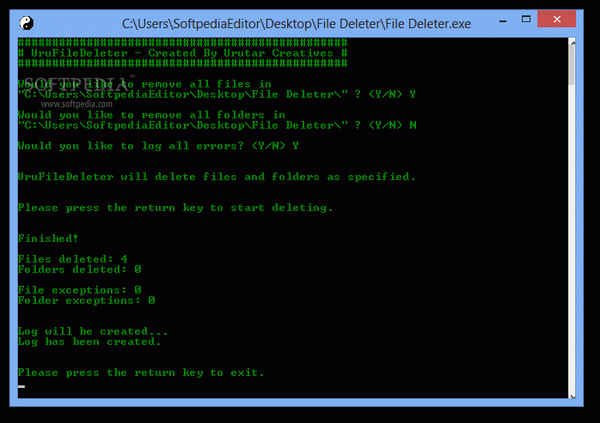Click the vertical scrollbar thumb
600x423 pixels.
(572, 66)
